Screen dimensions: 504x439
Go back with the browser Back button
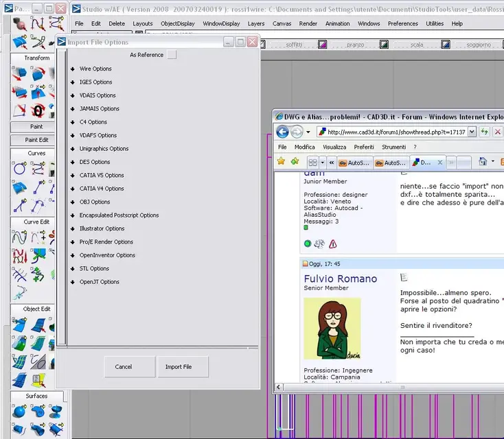[282, 132]
